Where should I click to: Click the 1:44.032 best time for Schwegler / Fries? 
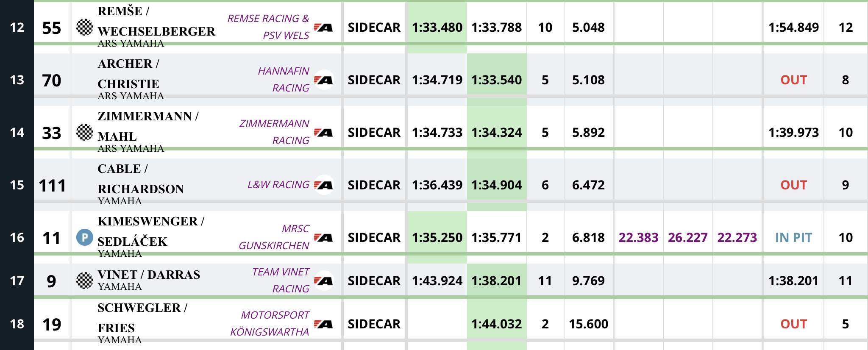pyautogui.click(x=497, y=324)
